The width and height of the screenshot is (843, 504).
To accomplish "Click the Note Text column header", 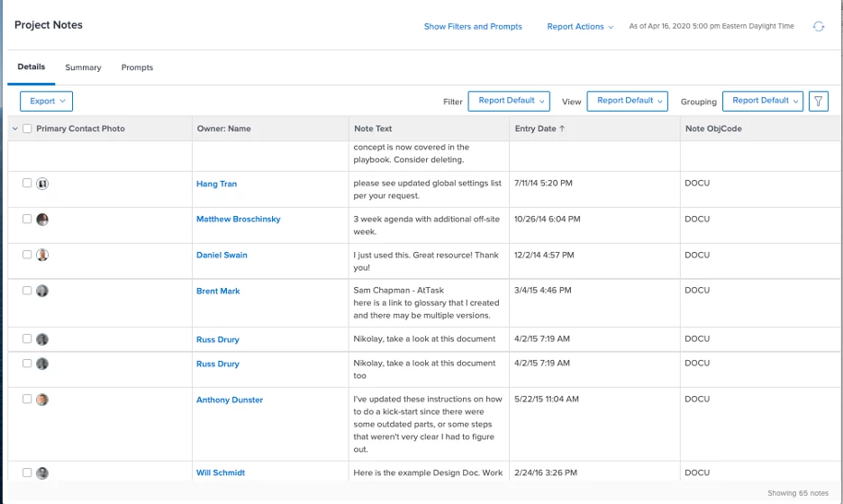I will coord(373,129).
